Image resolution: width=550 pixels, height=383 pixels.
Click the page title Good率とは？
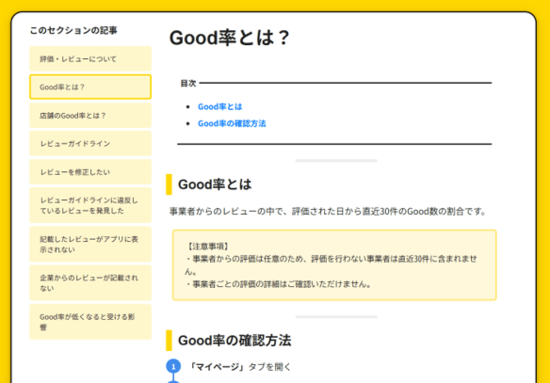point(229,38)
